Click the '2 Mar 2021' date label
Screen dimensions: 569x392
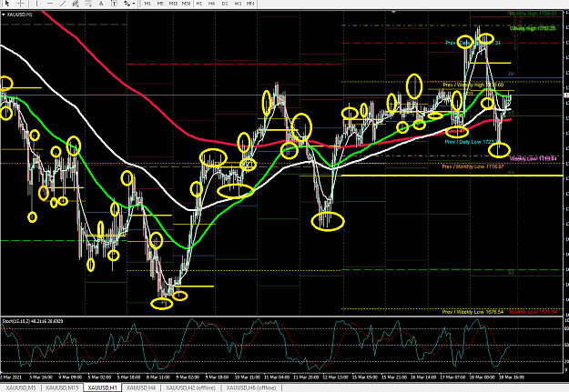(x=11, y=377)
